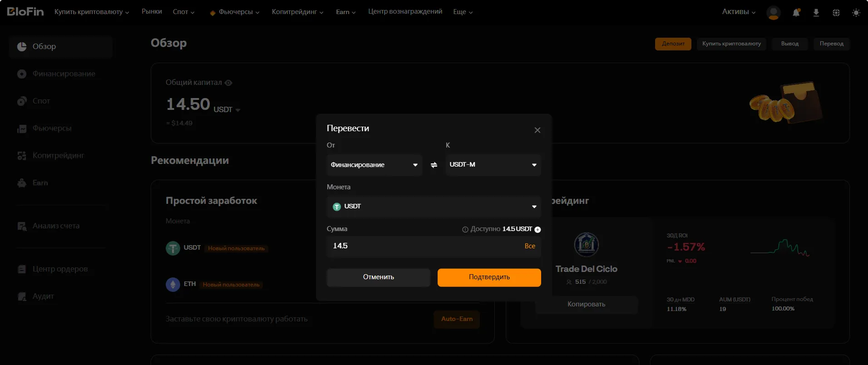Click the ETH coin icon in Простой заработок
868x365 pixels.
pyautogui.click(x=173, y=285)
